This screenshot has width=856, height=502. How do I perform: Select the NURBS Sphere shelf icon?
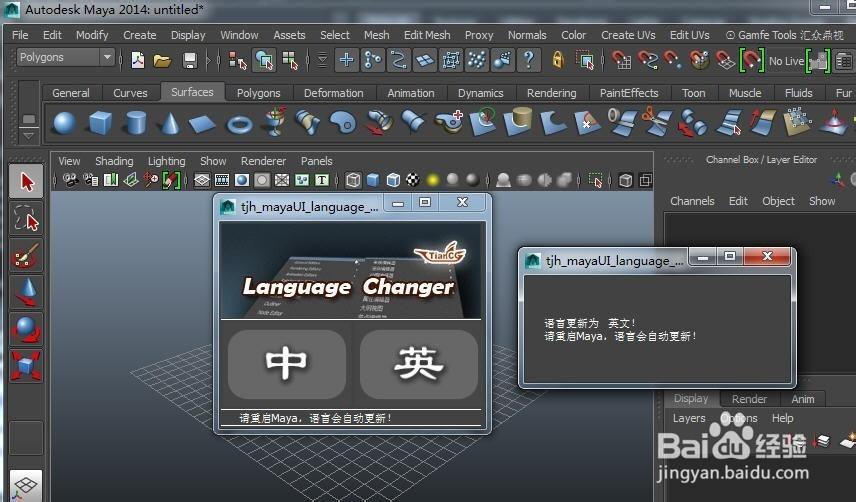64,122
